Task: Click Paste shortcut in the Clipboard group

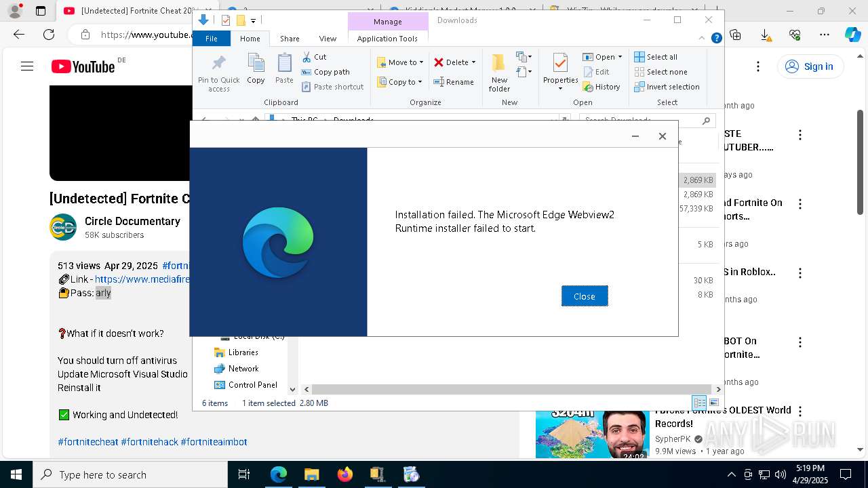Action: 333,87
